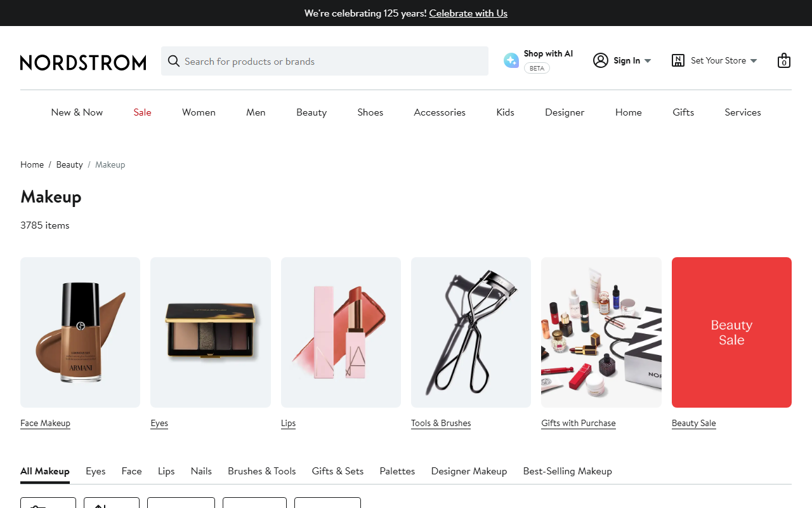Viewport: 812px width, 508px height.
Task: Click the Beauty Sale text link
Action: tap(694, 423)
